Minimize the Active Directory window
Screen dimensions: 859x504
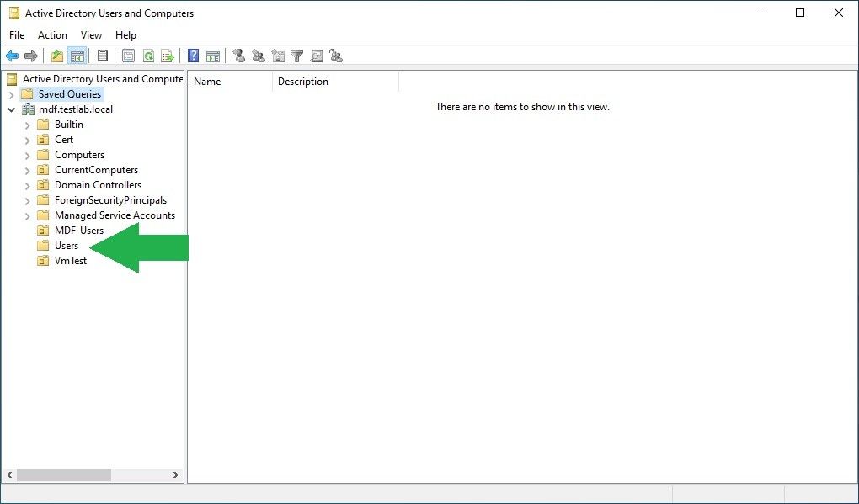(x=762, y=13)
